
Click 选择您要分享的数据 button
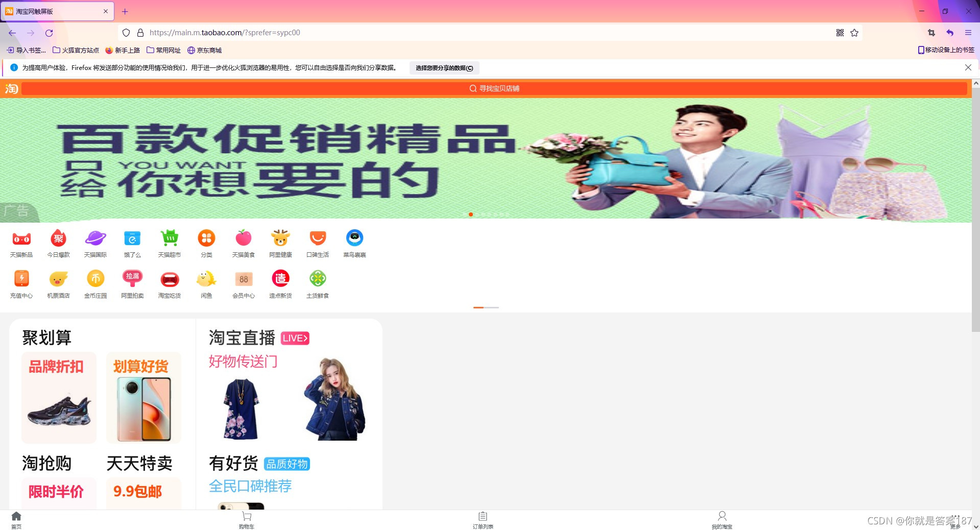pyautogui.click(x=444, y=68)
